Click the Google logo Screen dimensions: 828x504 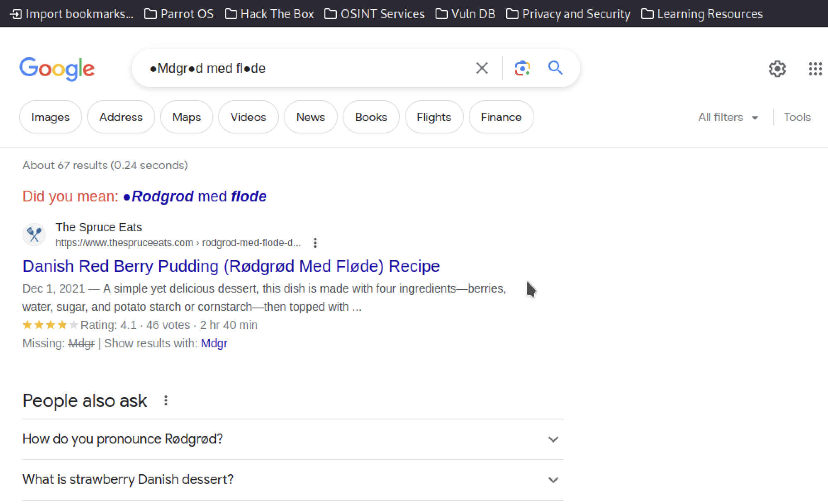coord(57,69)
